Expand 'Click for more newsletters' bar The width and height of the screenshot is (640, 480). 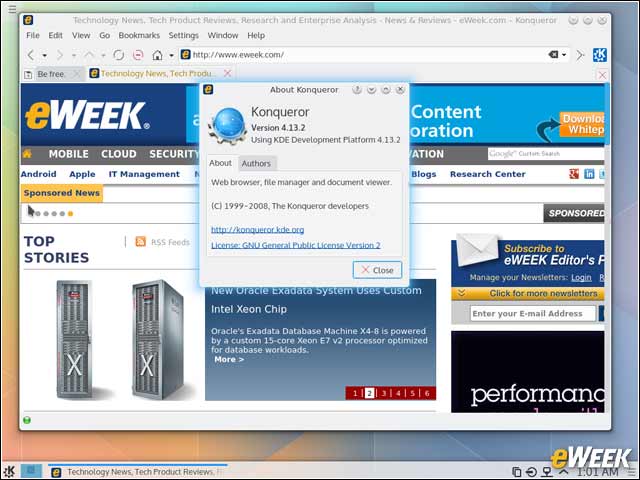pos(527,293)
